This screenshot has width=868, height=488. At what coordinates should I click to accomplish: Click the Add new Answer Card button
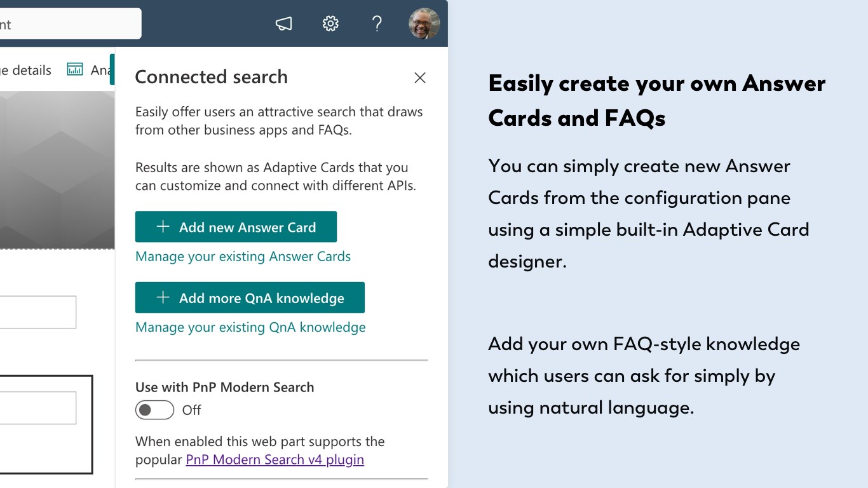tap(236, 227)
